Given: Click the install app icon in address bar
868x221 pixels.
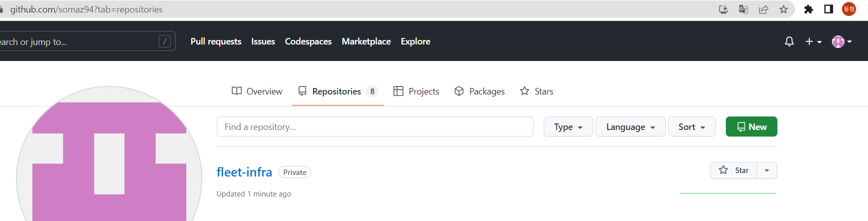Looking at the screenshot, I should [723, 9].
